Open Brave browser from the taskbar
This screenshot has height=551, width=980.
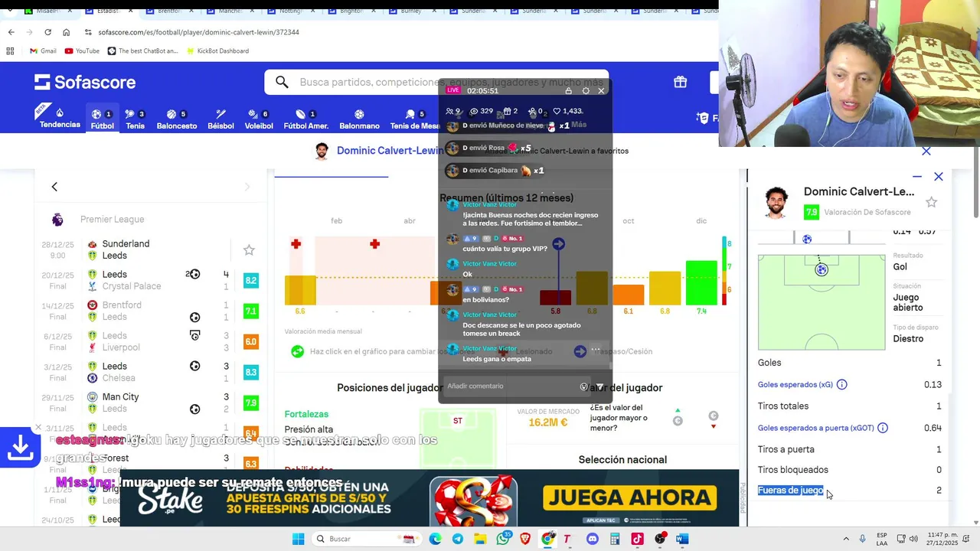525,539
